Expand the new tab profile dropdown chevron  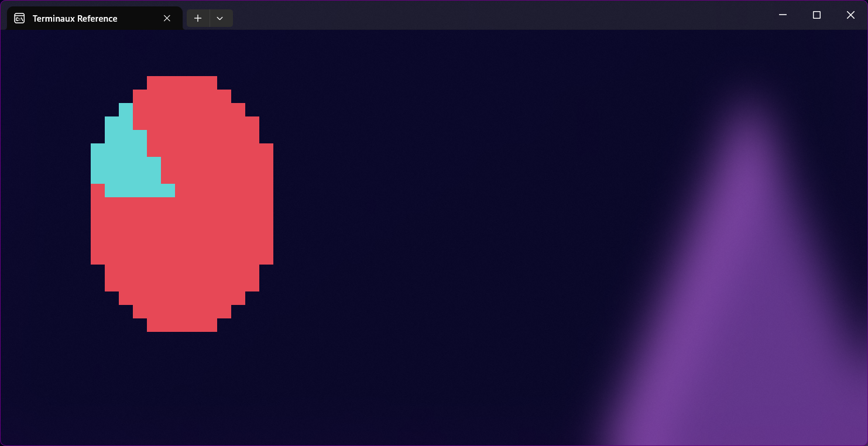220,18
